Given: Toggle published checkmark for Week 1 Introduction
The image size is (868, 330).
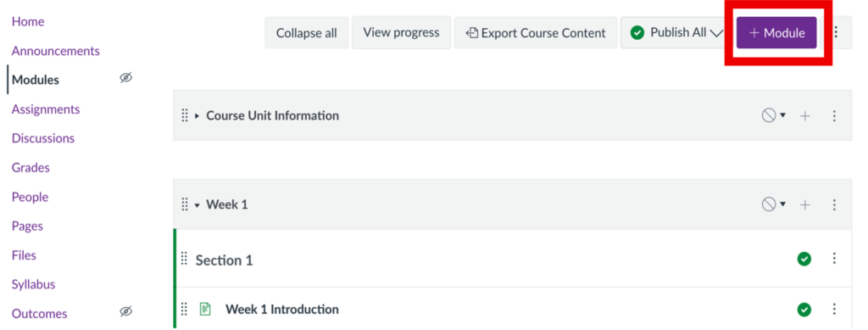Looking at the screenshot, I should pyautogui.click(x=804, y=309).
